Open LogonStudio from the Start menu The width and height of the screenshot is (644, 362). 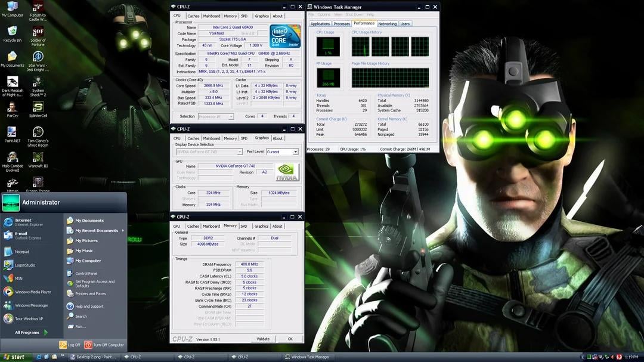25,265
